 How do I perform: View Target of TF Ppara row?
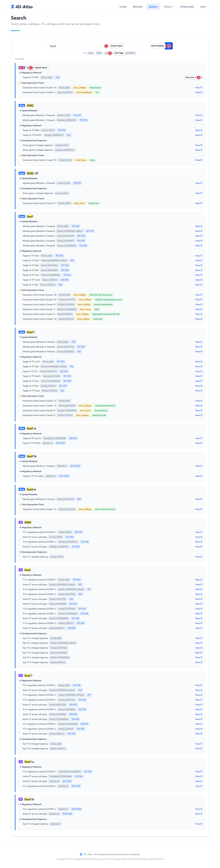pyautogui.click(x=198, y=391)
